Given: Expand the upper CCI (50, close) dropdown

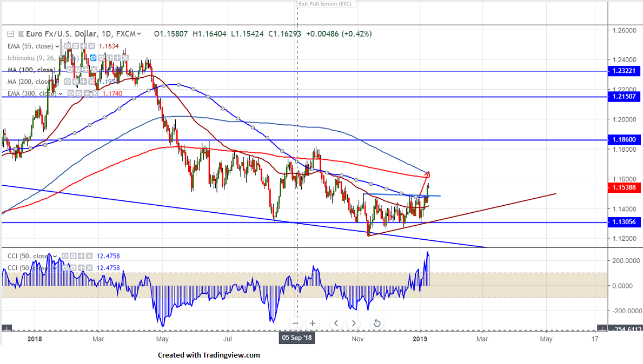Looking at the screenshot, I should (55, 257).
